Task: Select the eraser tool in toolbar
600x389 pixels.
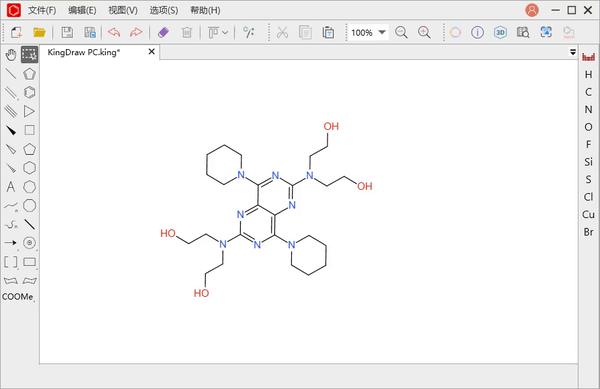Action: coord(163,33)
